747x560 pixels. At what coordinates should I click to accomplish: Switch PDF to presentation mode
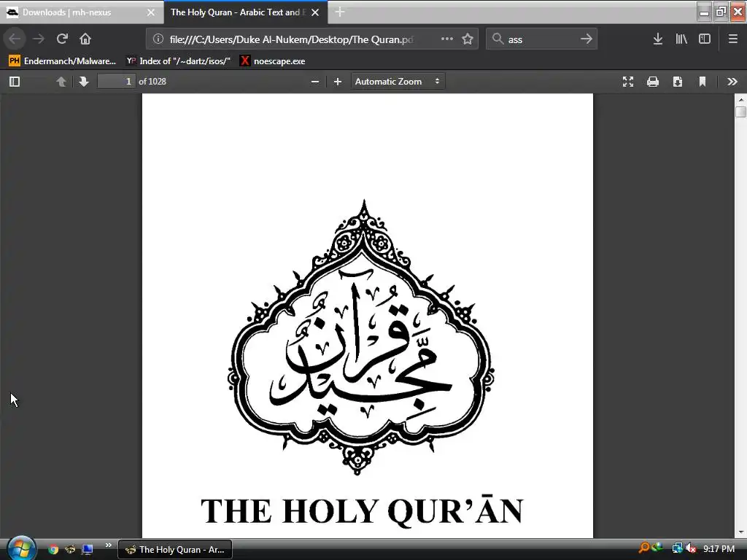[628, 82]
